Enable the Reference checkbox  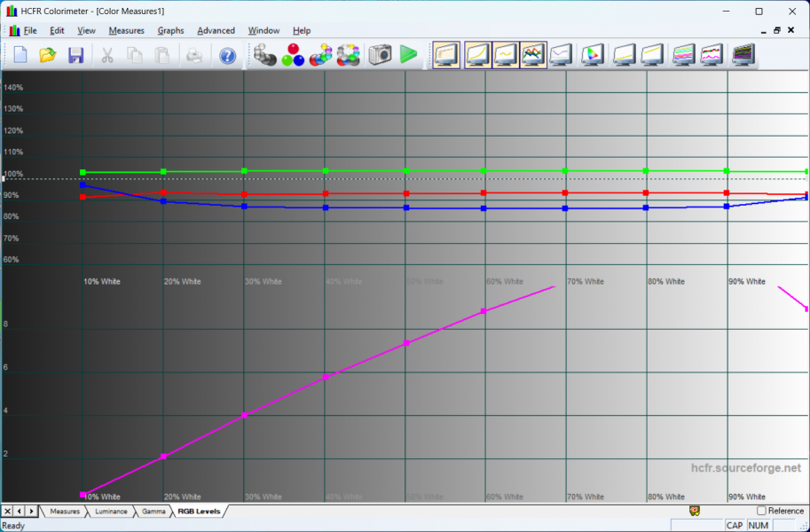coord(761,511)
